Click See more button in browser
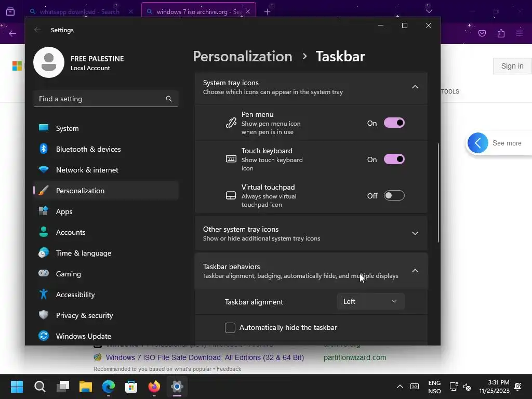 (x=499, y=143)
